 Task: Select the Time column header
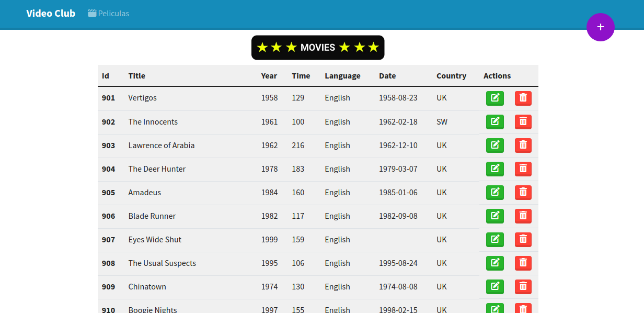point(301,76)
